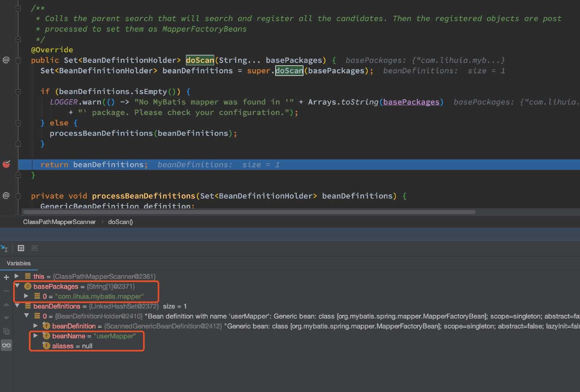Click the editor horizontal scrollbar
This screenshot has width=580, height=392.
[249, 212]
